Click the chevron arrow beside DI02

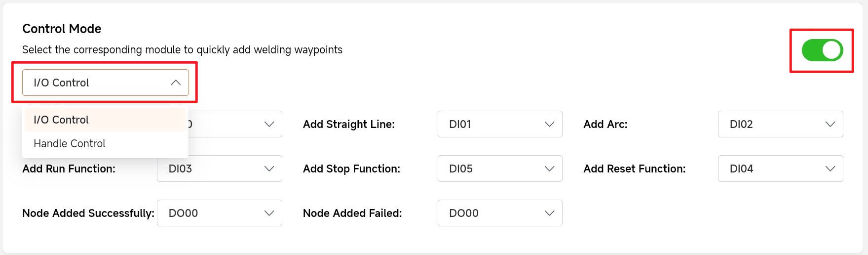click(830, 124)
